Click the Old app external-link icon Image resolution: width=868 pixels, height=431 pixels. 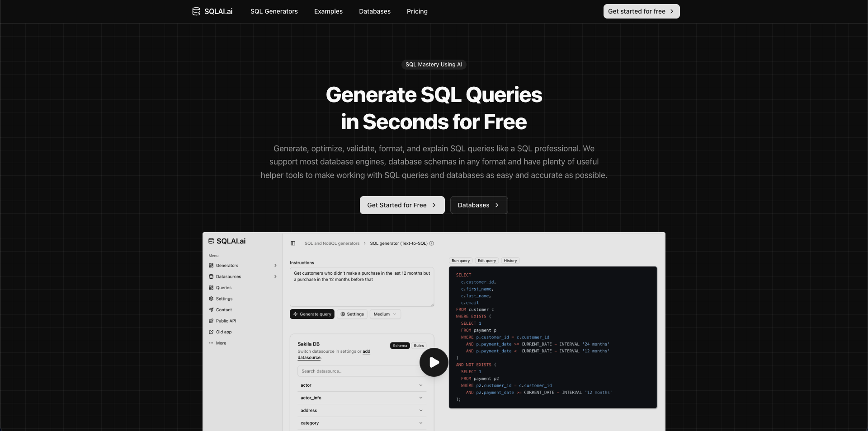211,332
